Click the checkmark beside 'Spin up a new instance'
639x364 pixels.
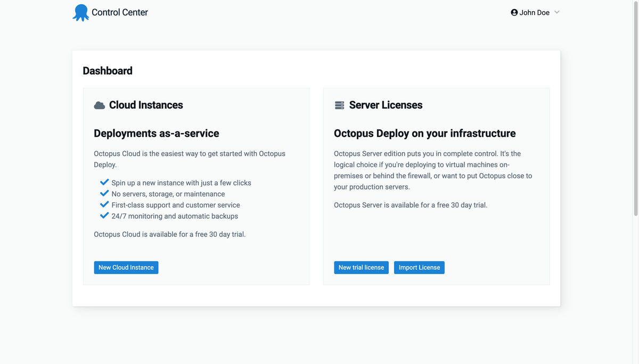[x=104, y=181]
